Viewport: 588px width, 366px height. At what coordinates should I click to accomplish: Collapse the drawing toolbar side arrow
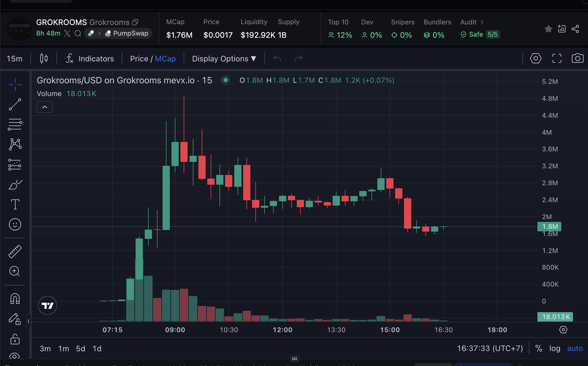(x=29, y=321)
